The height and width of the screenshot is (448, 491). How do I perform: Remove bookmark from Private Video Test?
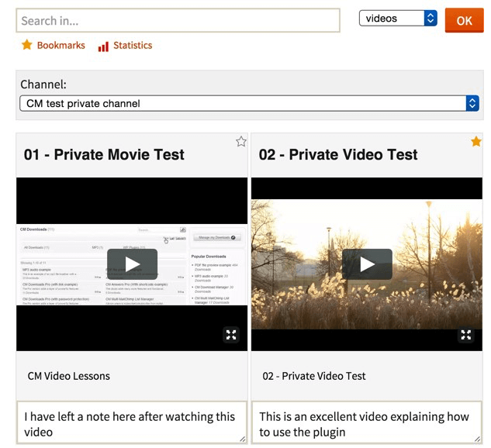pyautogui.click(x=475, y=142)
